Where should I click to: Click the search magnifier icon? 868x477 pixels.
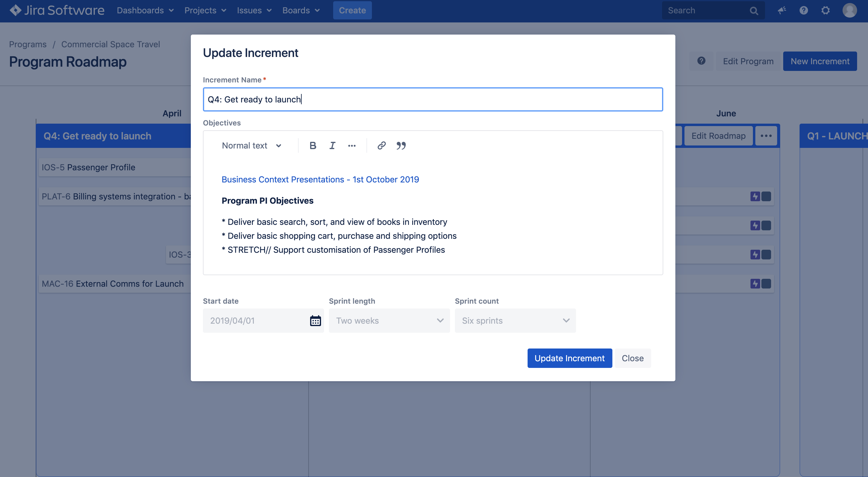coord(754,11)
